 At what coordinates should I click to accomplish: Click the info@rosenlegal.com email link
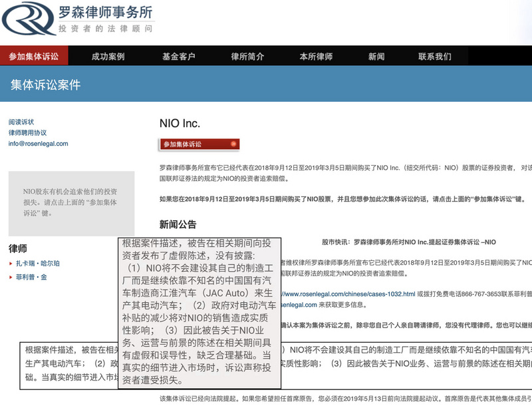[x=39, y=144]
